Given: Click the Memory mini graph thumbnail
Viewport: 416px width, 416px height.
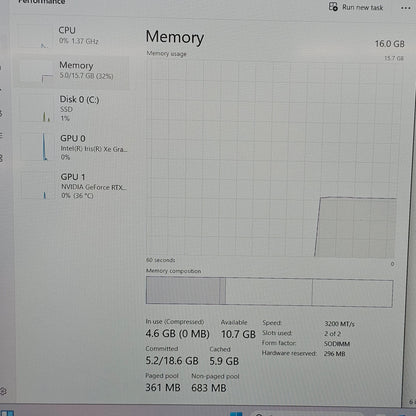Looking at the screenshot, I should [37, 72].
